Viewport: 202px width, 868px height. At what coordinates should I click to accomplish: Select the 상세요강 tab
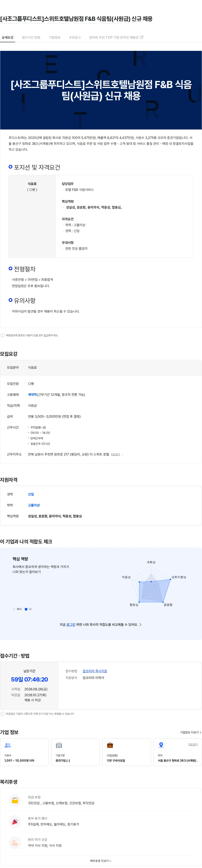(7, 37)
